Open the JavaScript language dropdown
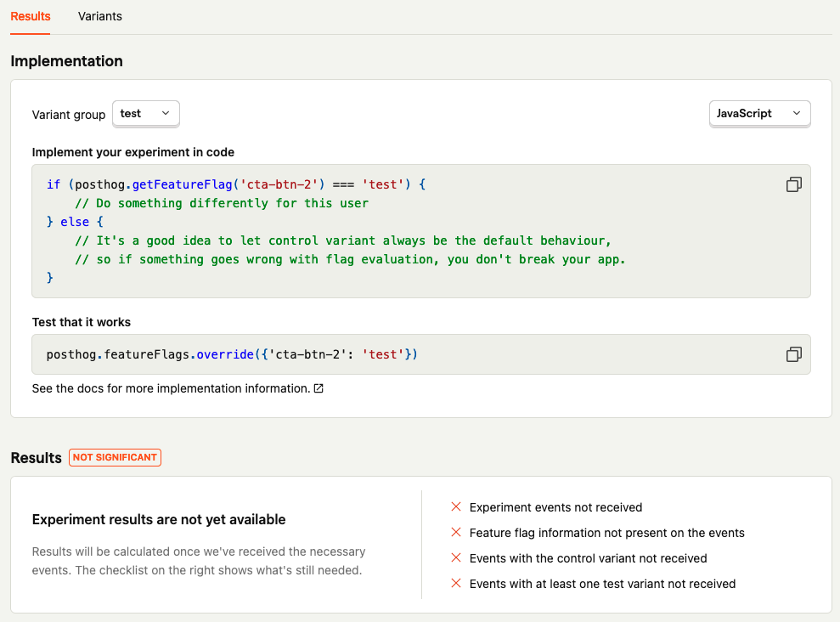This screenshot has width=840, height=622. click(759, 113)
